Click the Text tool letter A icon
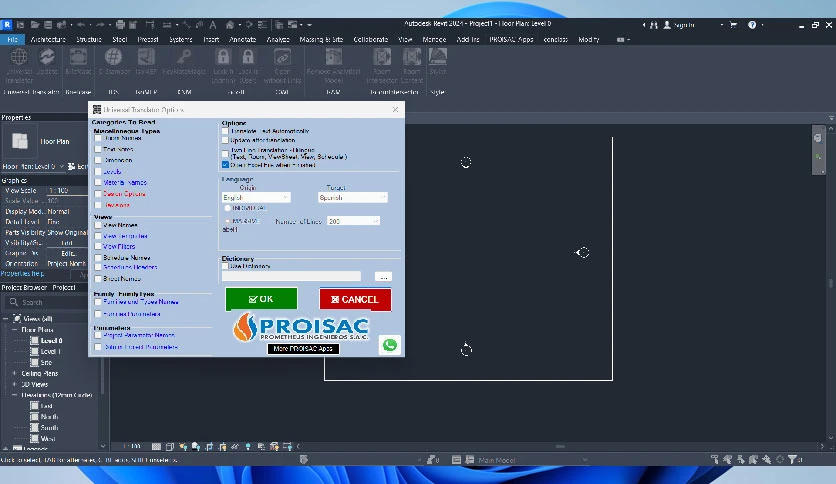The width and height of the screenshot is (836, 484). coord(213,25)
